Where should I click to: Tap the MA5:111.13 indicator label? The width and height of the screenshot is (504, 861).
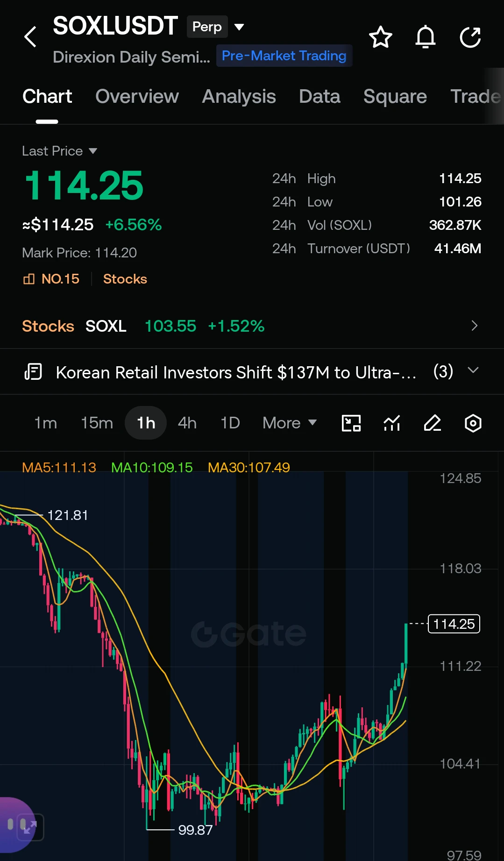click(x=59, y=467)
